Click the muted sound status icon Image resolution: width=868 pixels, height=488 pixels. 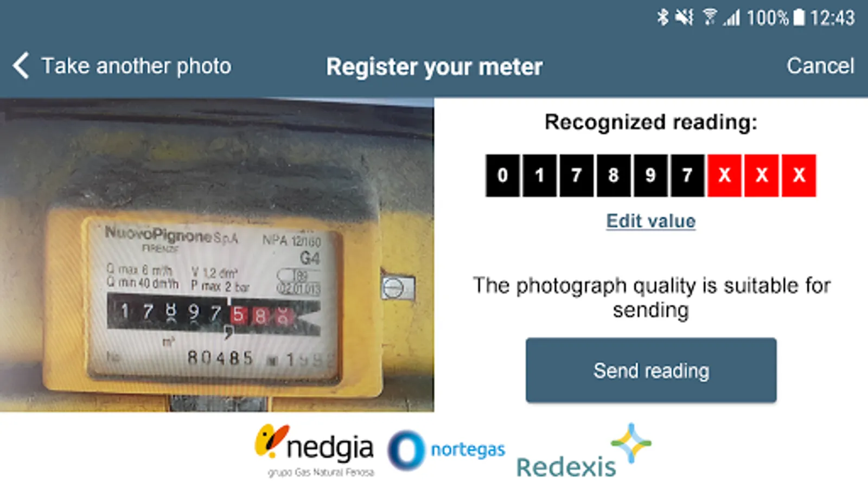pos(685,17)
